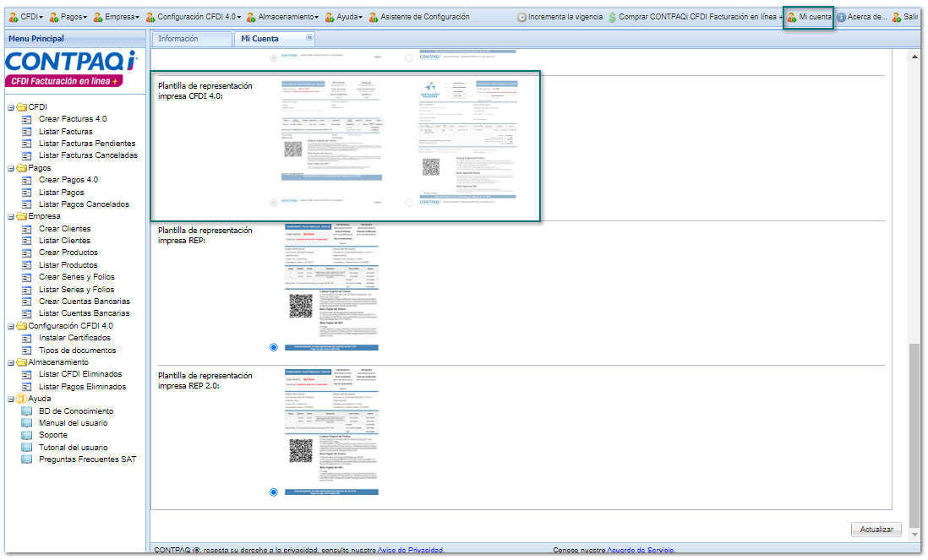The image size is (928, 560).
Task: Click Salir to log out
Action: pos(905,17)
